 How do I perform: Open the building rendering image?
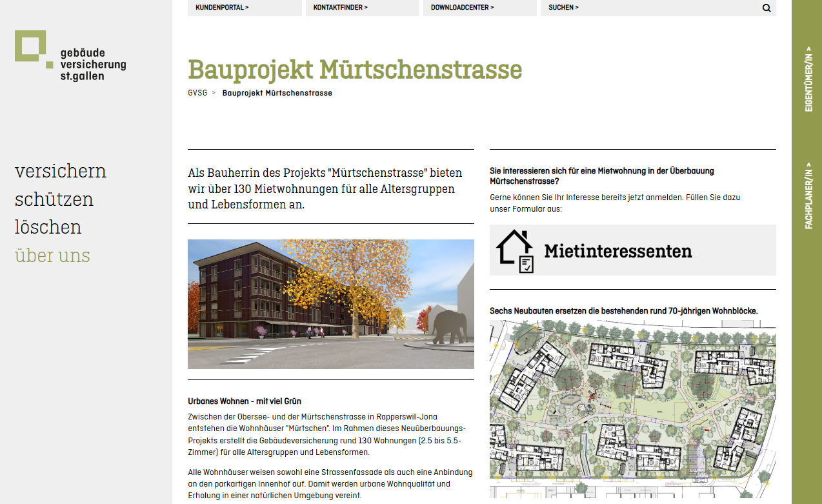pyautogui.click(x=330, y=304)
